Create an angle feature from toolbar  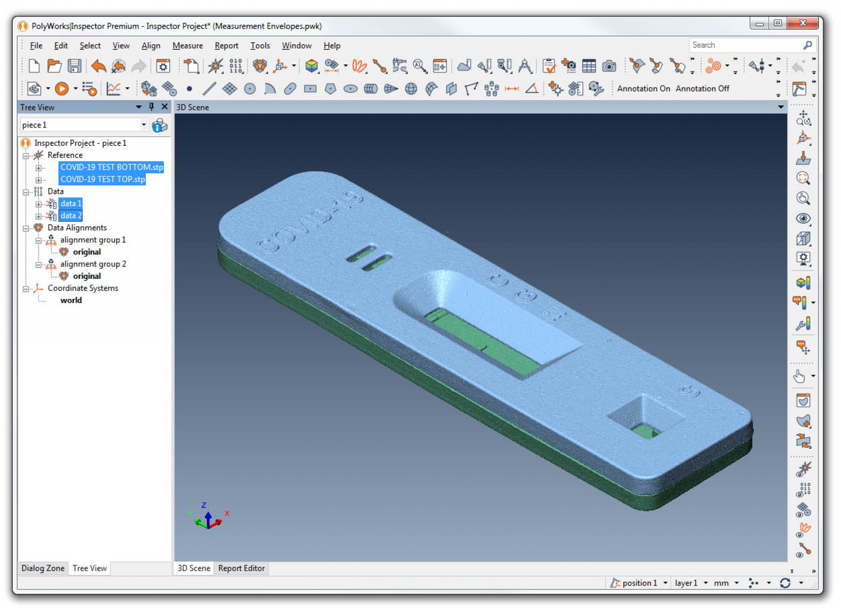532,89
